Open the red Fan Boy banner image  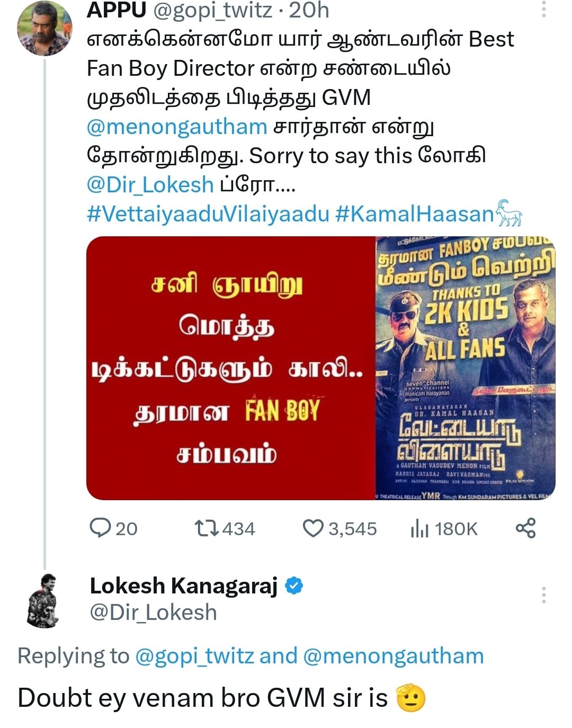(231, 368)
